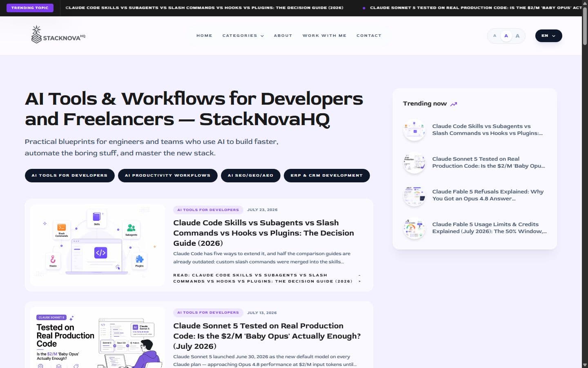Open Work With Me page
The width and height of the screenshot is (588, 368).
coord(324,36)
